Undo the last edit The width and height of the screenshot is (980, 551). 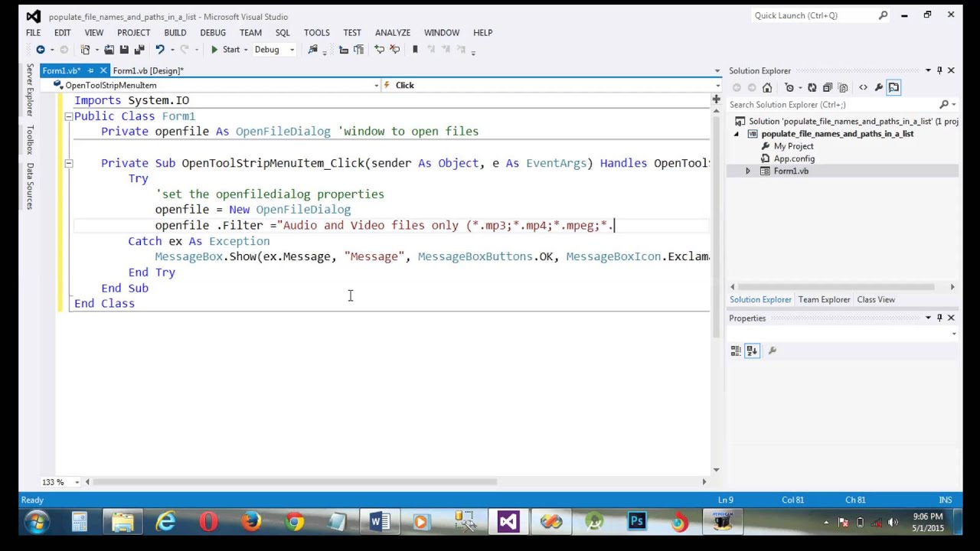159,50
